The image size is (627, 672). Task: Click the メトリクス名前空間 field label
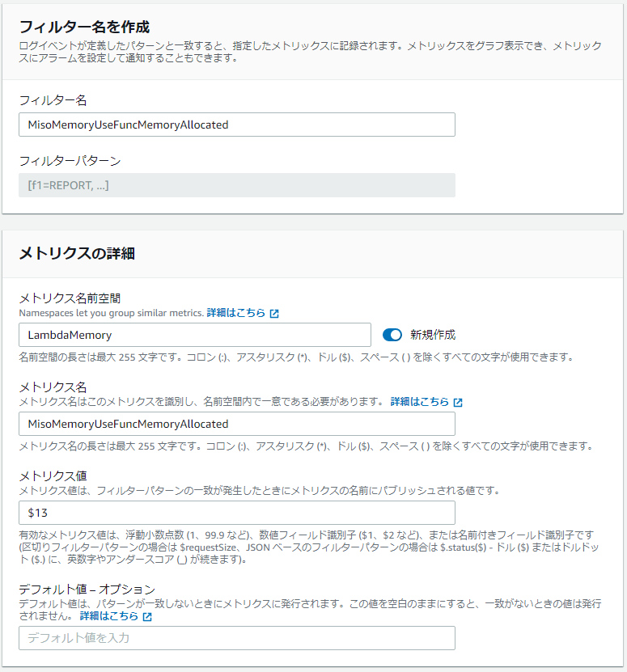coord(70,298)
